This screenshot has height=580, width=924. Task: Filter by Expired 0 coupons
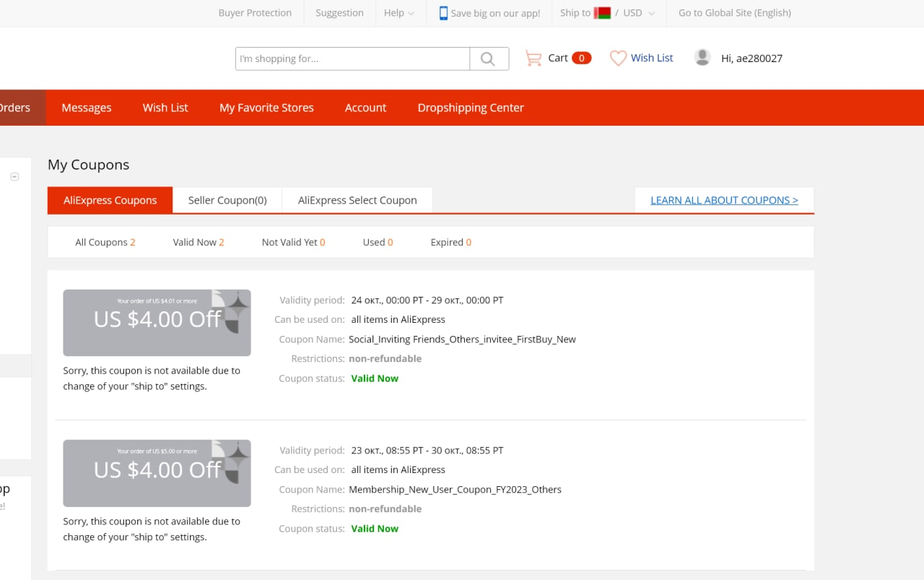click(x=451, y=242)
